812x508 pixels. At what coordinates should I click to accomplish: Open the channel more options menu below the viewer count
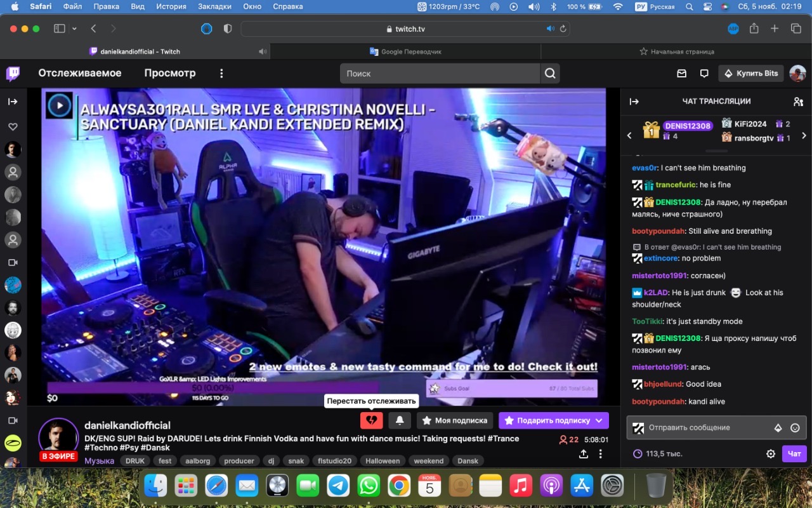(601, 454)
